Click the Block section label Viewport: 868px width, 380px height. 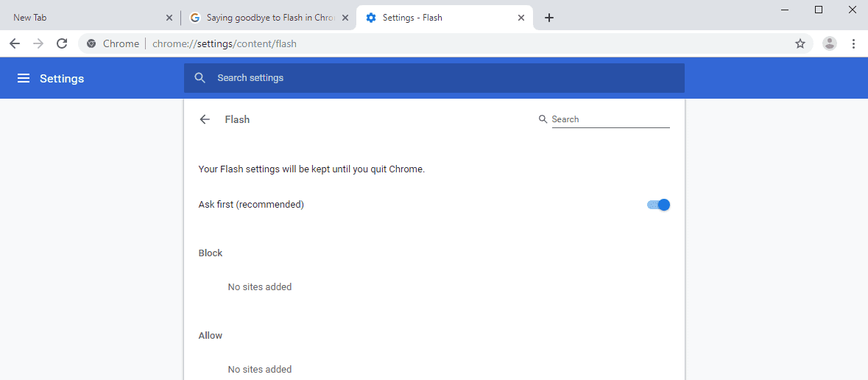point(211,253)
